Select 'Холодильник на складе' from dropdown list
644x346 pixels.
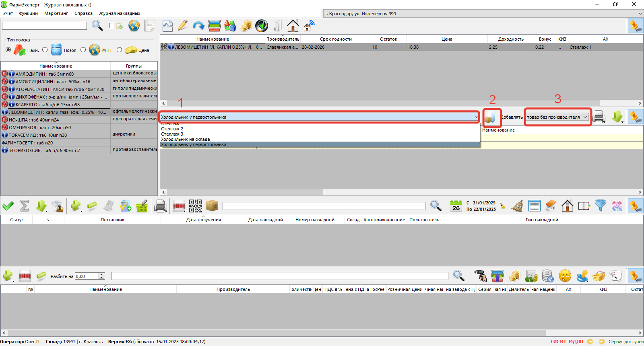pos(186,139)
